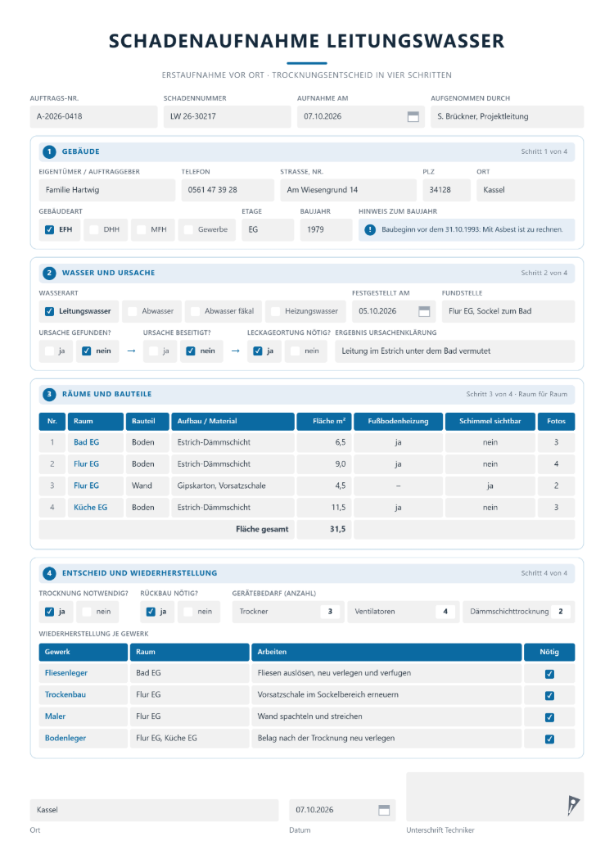Click 'Gipskarton, Vorsatzschale' material cell
614x868 pixels.
(233, 486)
